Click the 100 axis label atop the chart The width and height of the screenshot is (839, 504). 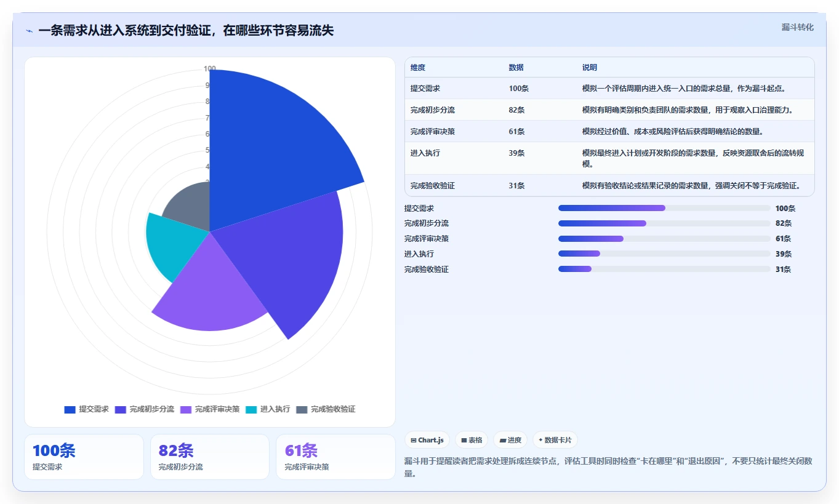[210, 69]
